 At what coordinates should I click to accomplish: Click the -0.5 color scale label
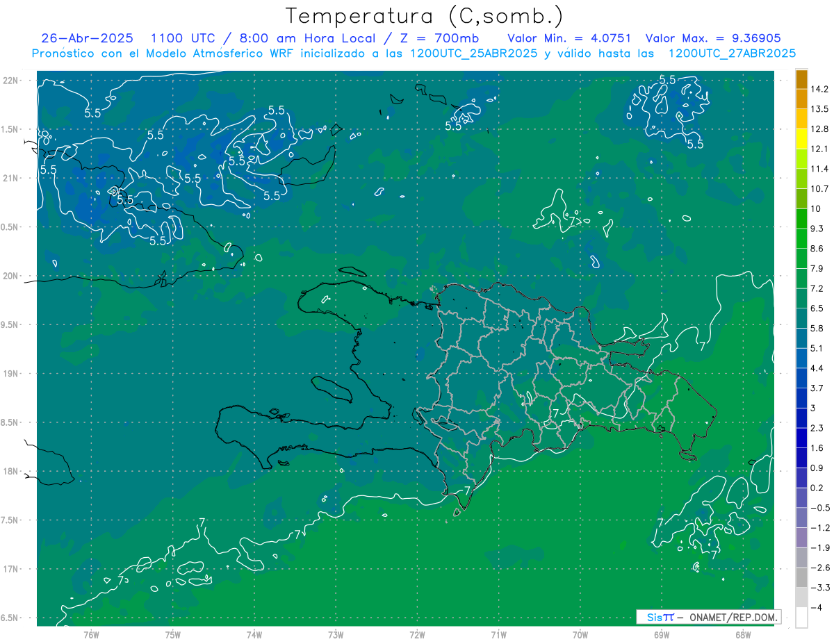[x=820, y=508]
